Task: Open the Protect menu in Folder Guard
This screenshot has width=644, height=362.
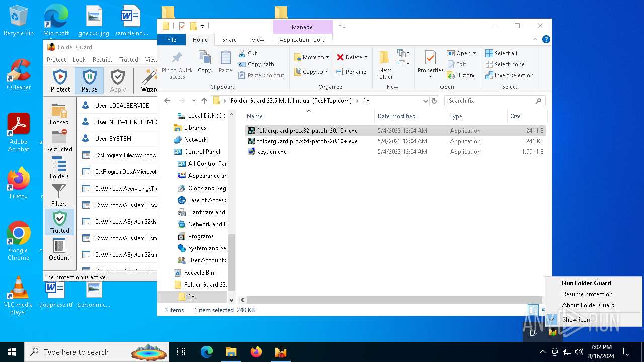Action: (56, 59)
